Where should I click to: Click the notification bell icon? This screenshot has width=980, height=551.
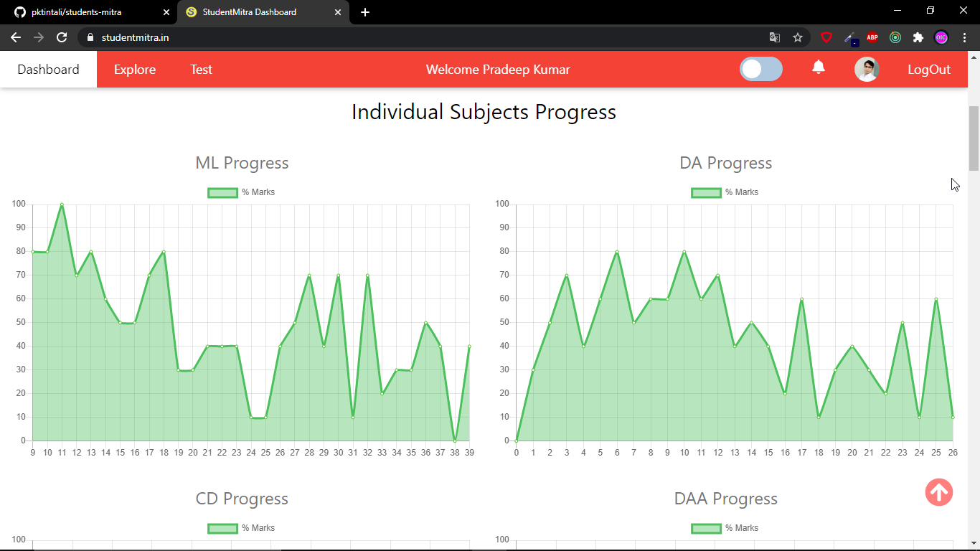pyautogui.click(x=819, y=67)
